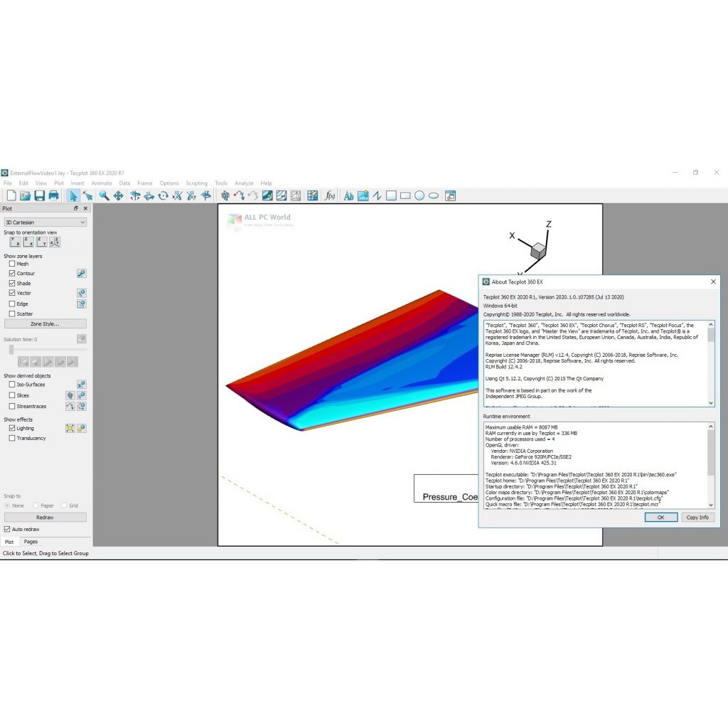Click the Print toolbar icon
Screen dimensions: 728x728
tap(53, 196)
